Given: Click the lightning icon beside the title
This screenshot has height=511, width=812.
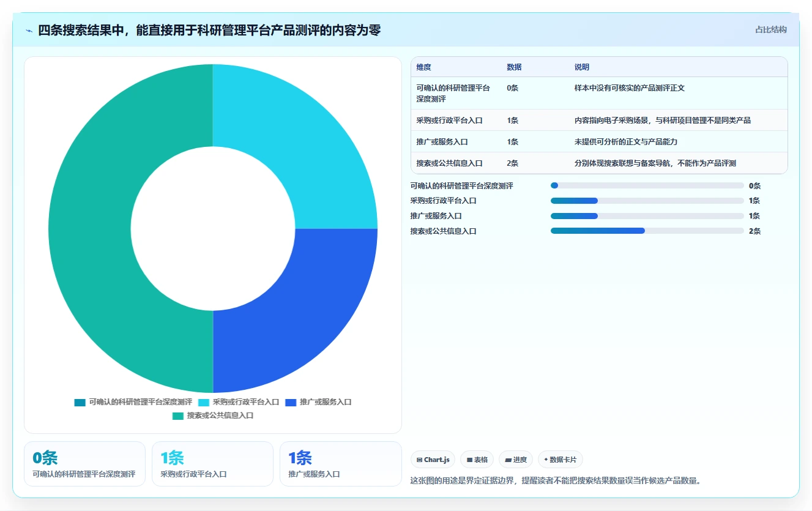Looking at the screenshot, I should click(29, 31).
